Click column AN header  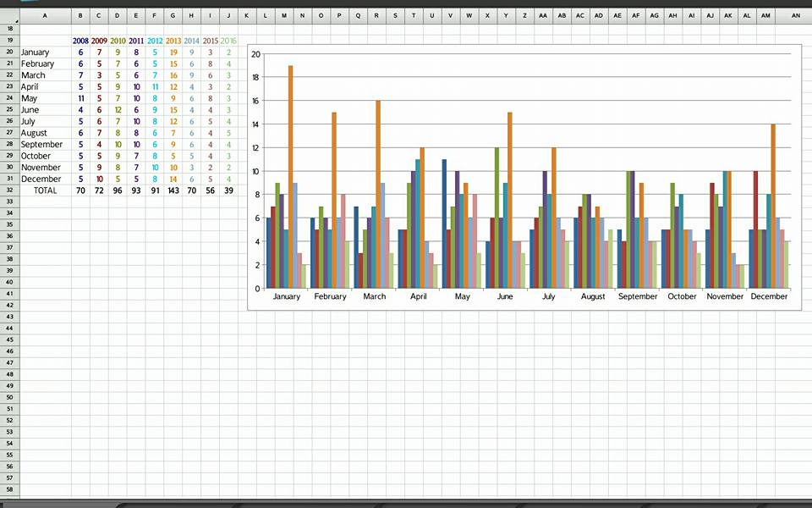(x=795, y=15)
